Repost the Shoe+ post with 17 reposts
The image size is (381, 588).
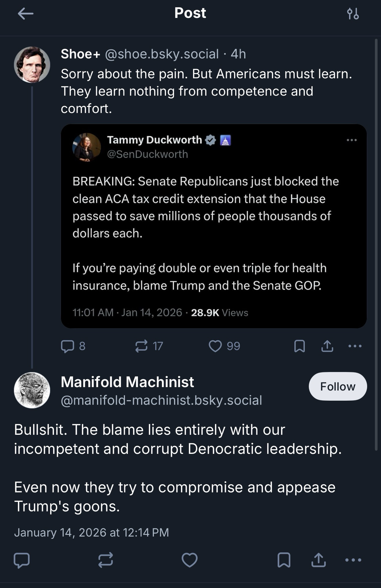(x=141, y=346)
